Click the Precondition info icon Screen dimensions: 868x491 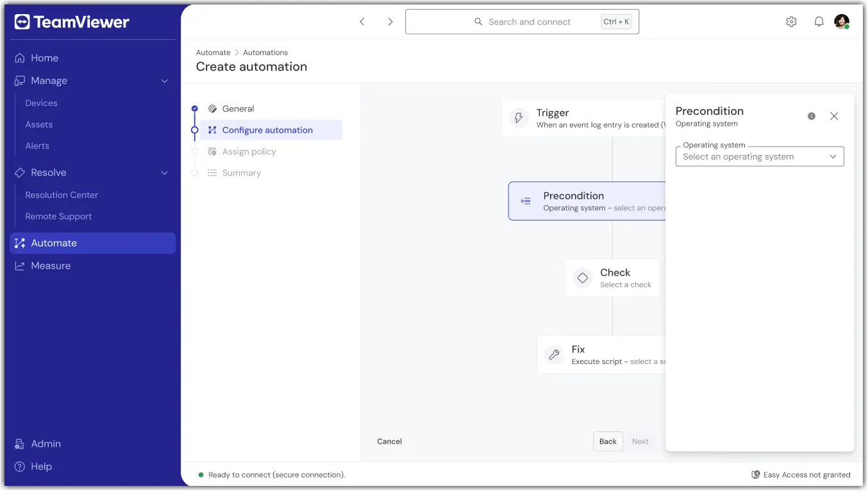pos(812,116)
